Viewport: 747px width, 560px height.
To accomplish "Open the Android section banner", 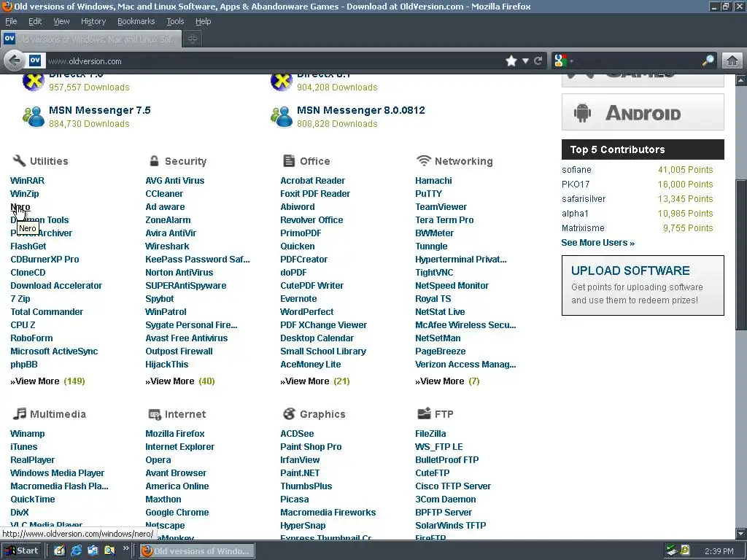I will pyautogui.click(x=643, y=112).
